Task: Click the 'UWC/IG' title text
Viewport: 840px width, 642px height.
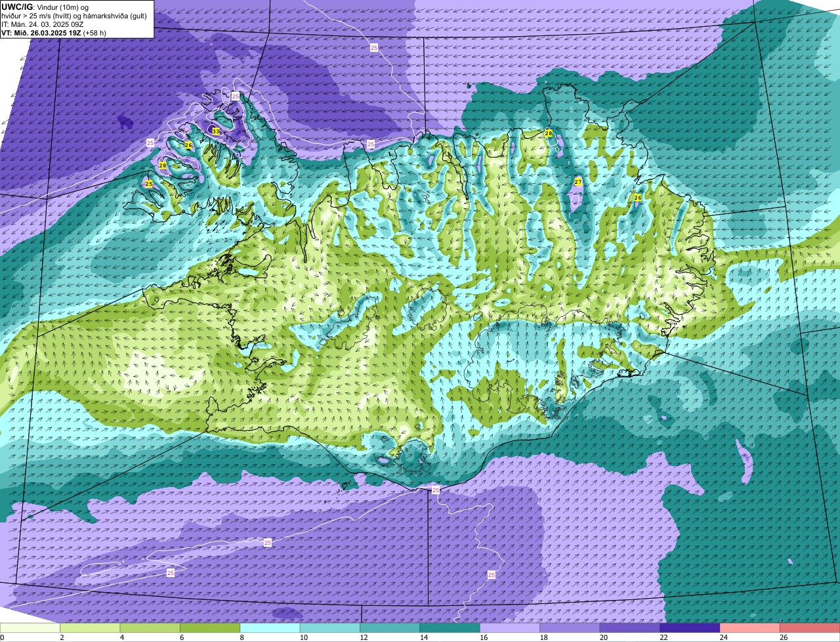Action: pyautogui.click(x=16, y=6)
